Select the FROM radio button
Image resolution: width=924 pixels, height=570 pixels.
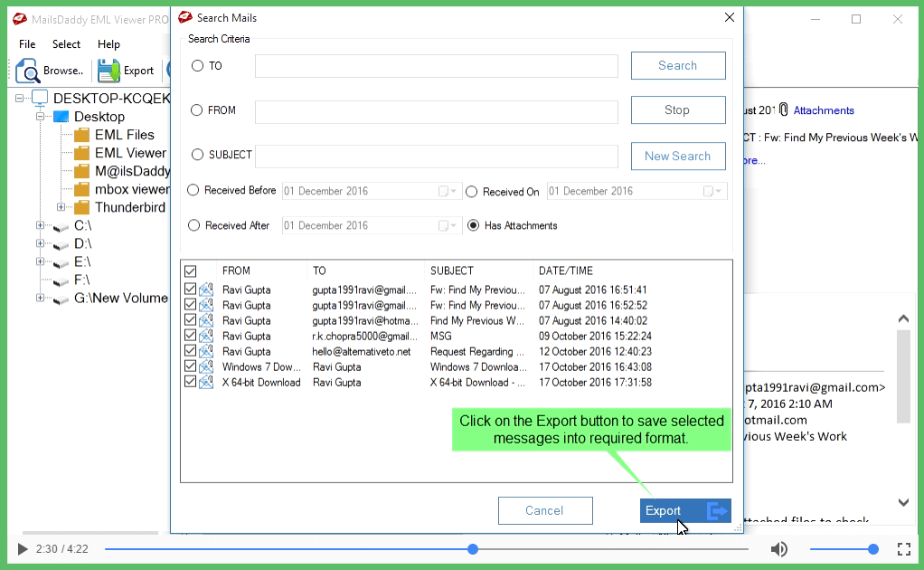[x=197, y=110]
